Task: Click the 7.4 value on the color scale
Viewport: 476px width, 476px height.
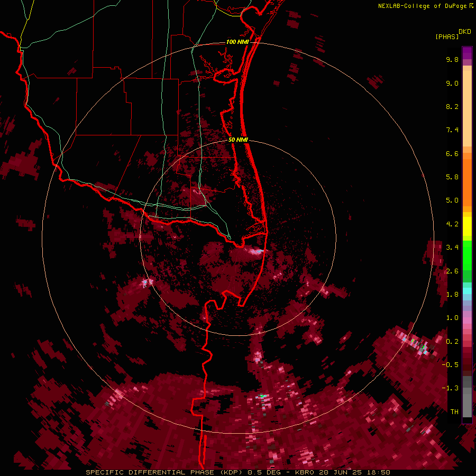Action: tap(452, 130)
